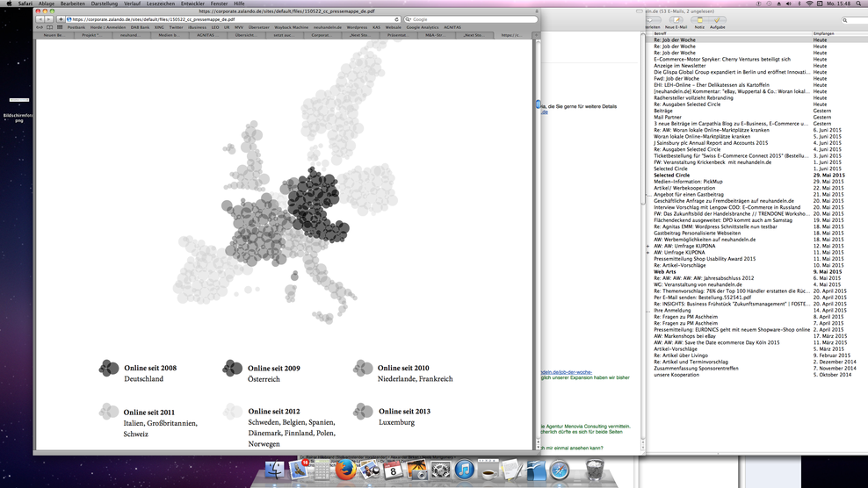Select email 'Pressemitteilung Shop Usability Award 2015'
Image resolution: width=868 pixels, height=488 pixels.
(704, 259)
